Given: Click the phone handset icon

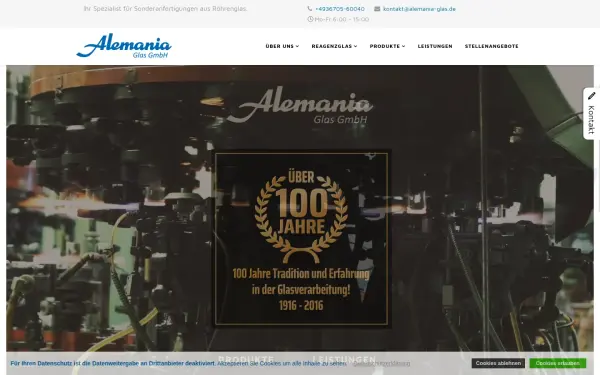Looking at the screenshot, I should pos(310,8).
